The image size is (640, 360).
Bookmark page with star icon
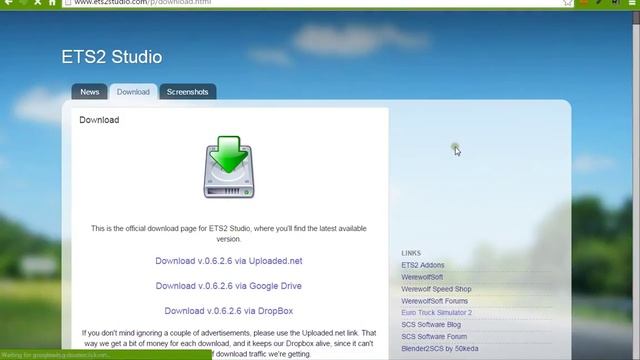coord(567,2)
